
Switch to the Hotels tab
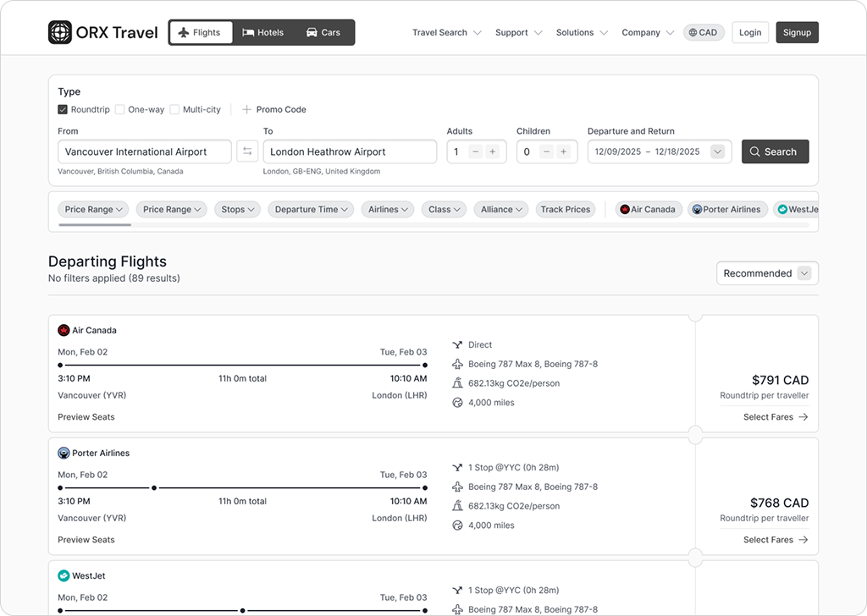pyautogui.click(x=263, y=33)
